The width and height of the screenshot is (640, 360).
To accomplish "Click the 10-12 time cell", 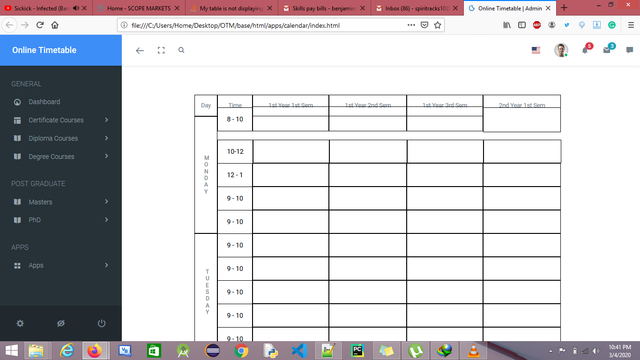I will coord(235,151).
